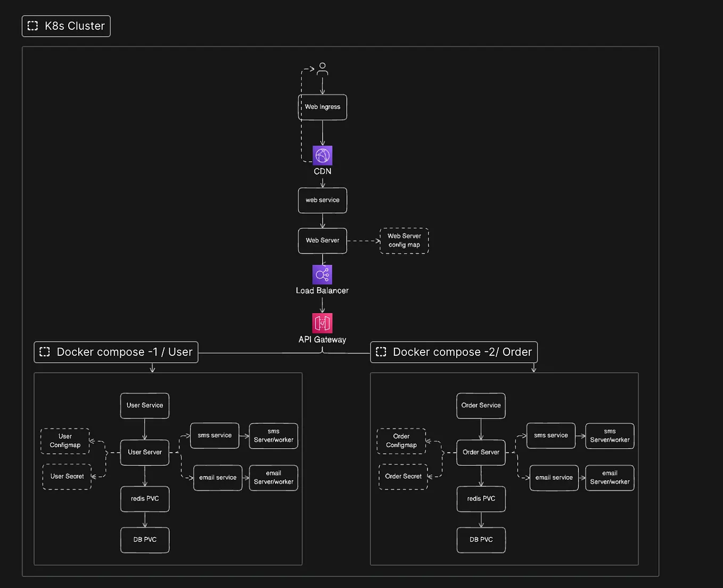The width and height of the screenshot is (723, 588).
Task: Toggle selection of the Web Server config map
Action: click(x=404, y=241)
